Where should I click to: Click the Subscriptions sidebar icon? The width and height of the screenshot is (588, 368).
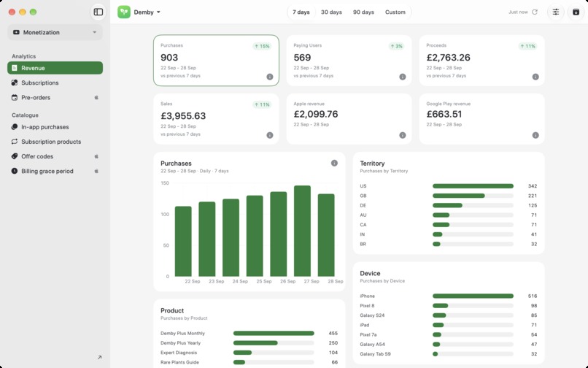coord(15,83)
